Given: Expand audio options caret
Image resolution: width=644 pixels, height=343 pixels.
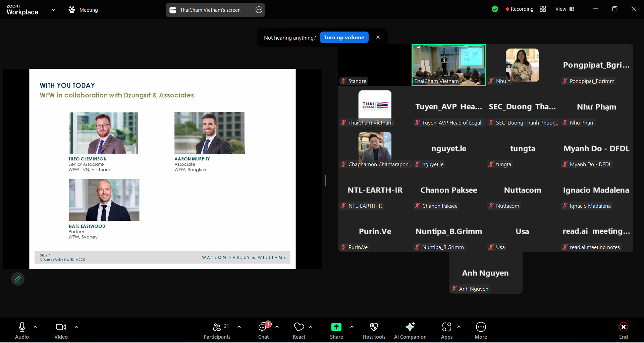Looking at the screenshot, I should click(35, 327).
